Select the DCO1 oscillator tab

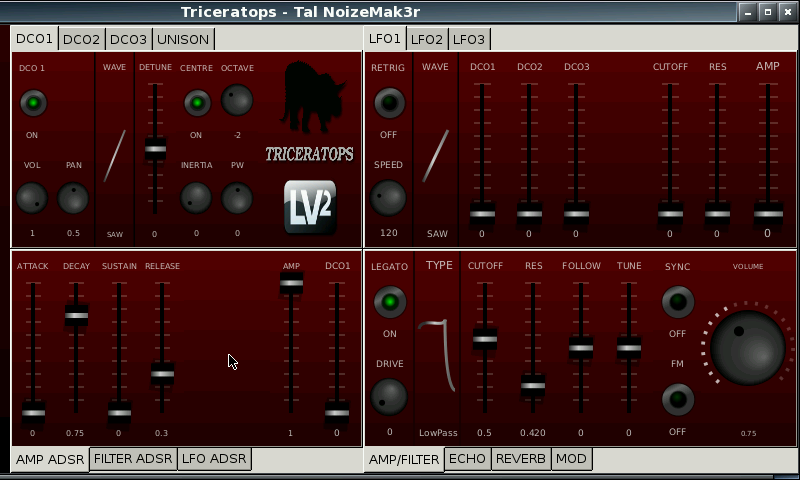coord(34,39)
